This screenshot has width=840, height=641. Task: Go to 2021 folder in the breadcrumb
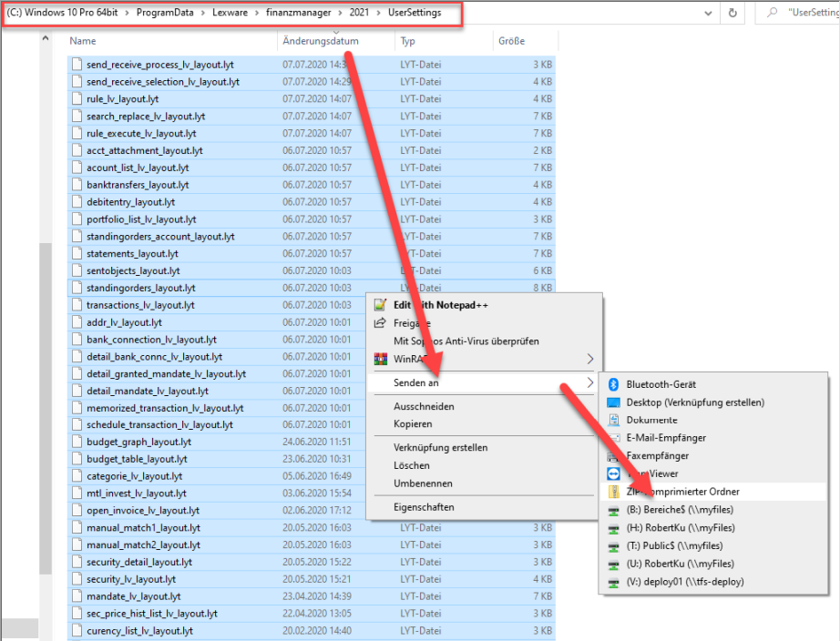(359, 13)
